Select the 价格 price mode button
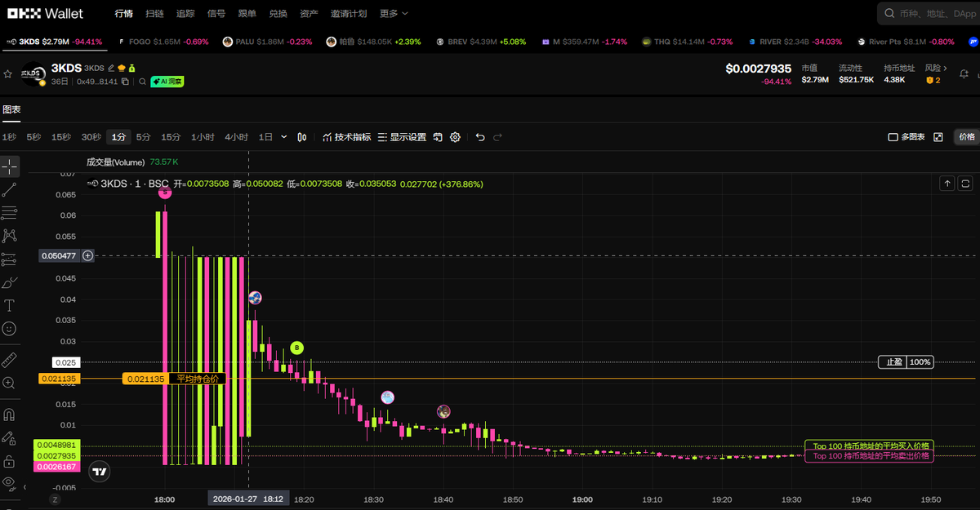 click(966, 137)
